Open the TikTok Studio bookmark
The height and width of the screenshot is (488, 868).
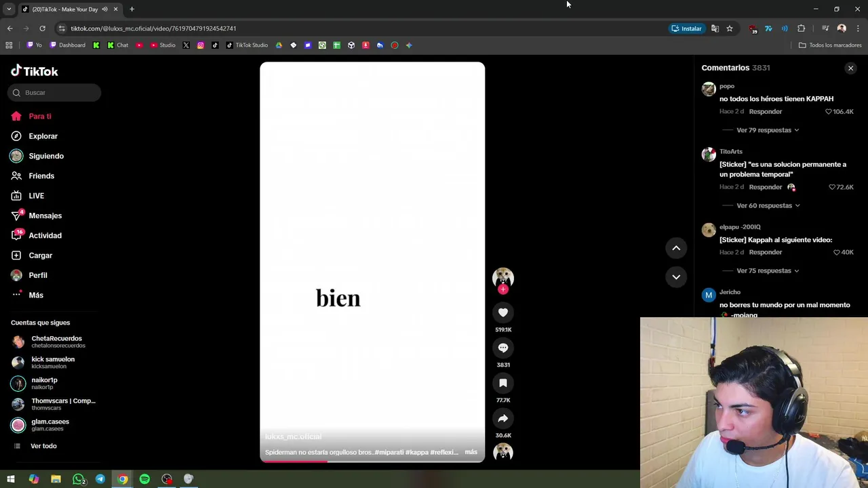tap(247, 45)
